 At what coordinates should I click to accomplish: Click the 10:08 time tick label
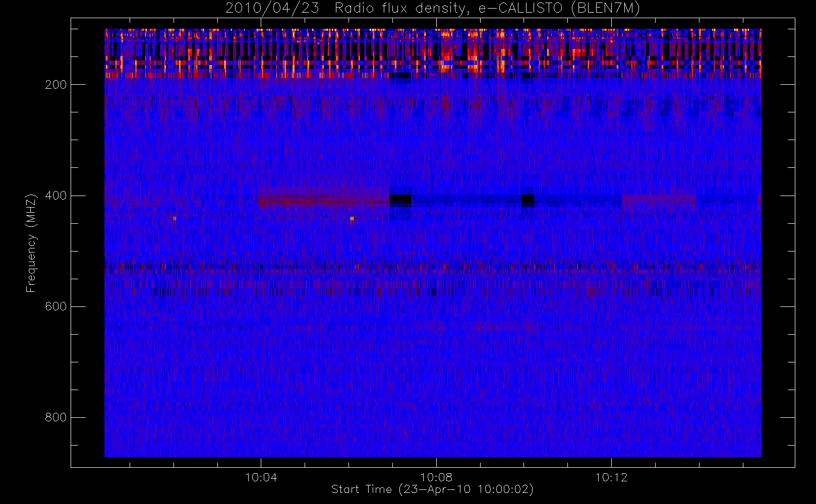coord(436,477)
